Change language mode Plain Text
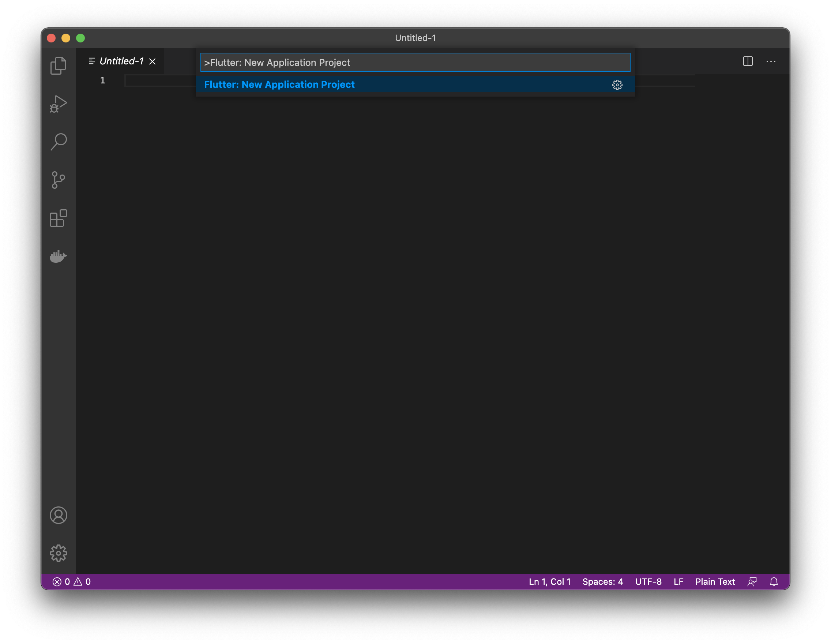The height and width of the screenshot is (644, 831). [715, 581]
